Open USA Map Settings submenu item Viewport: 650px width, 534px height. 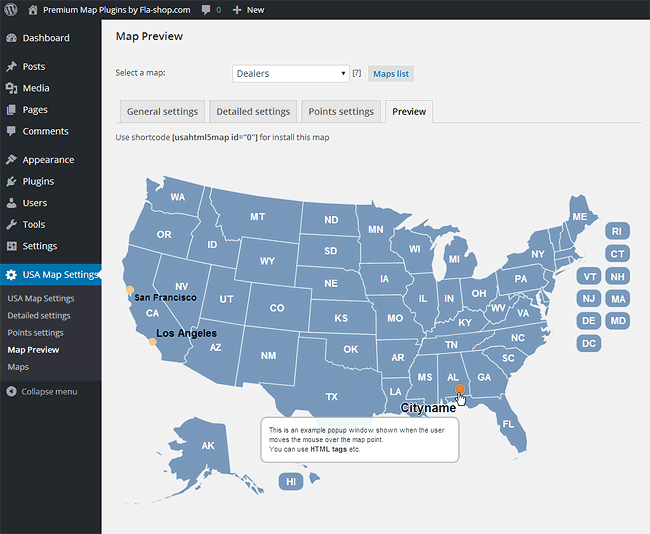coord(41,298)
